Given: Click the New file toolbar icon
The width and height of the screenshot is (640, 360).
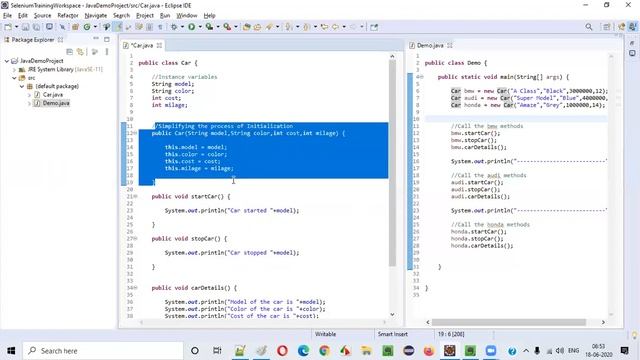Looking at the screenshot, I should click(x=8, y=27).
